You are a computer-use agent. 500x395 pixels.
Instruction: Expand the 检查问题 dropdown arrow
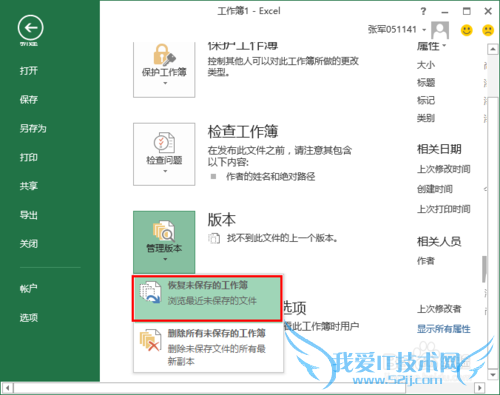click(x=165, y=171)
